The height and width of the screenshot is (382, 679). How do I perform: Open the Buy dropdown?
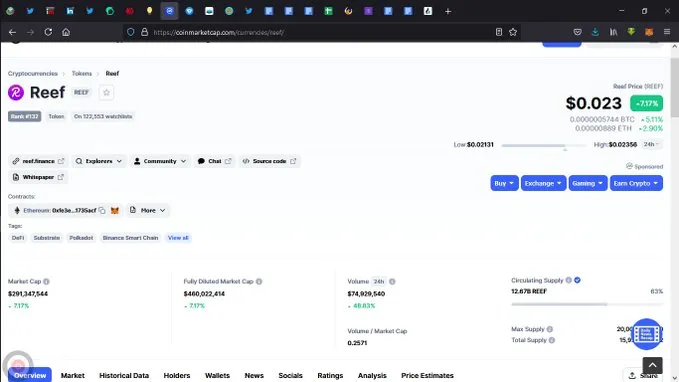[504, 183]
